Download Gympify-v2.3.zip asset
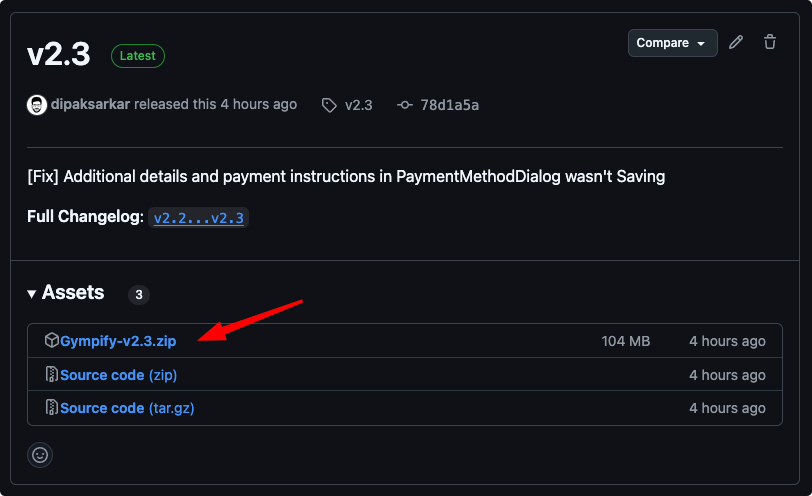The image size is (812, 496). (118, 341)
